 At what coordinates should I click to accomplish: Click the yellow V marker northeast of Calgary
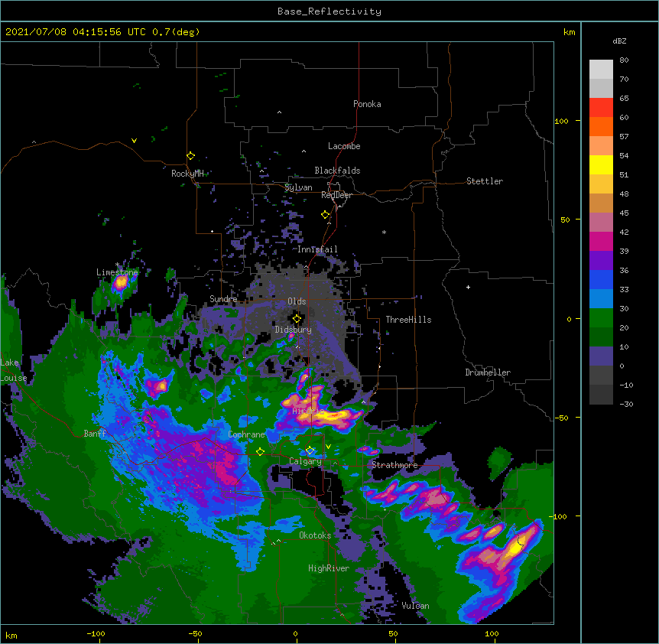[x=328, y=446]
